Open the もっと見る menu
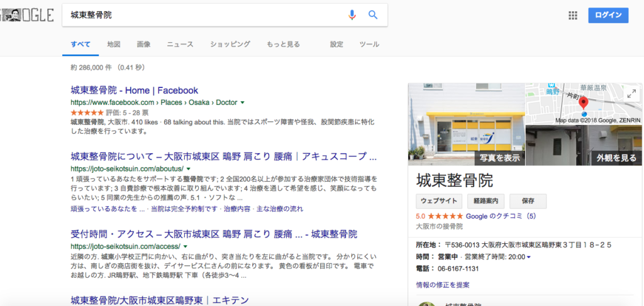Viewport: 644px width, 306px height. point(283,45)
